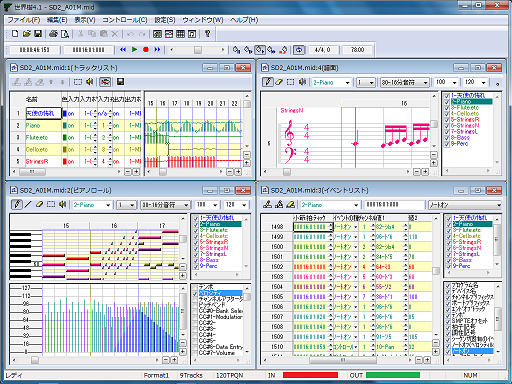Open the ウィンドウ(W) menu

pos(203,20)
